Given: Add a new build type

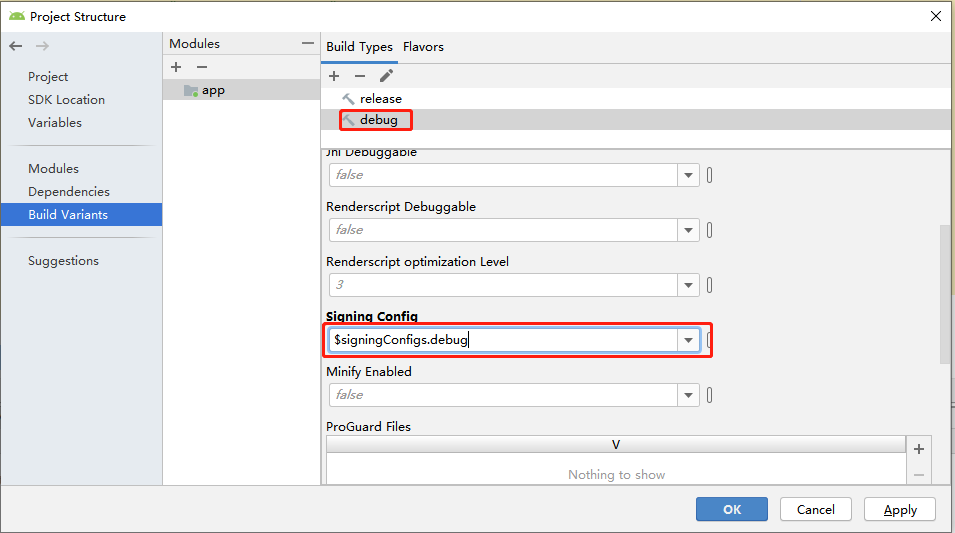Looking at the screenshot, I should coord(334,76).
